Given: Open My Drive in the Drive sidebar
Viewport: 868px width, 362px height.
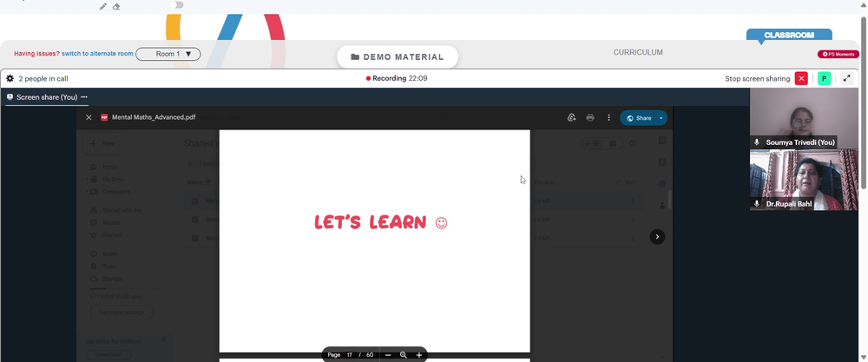Looking at the screenshot, I should coord(108,180).
